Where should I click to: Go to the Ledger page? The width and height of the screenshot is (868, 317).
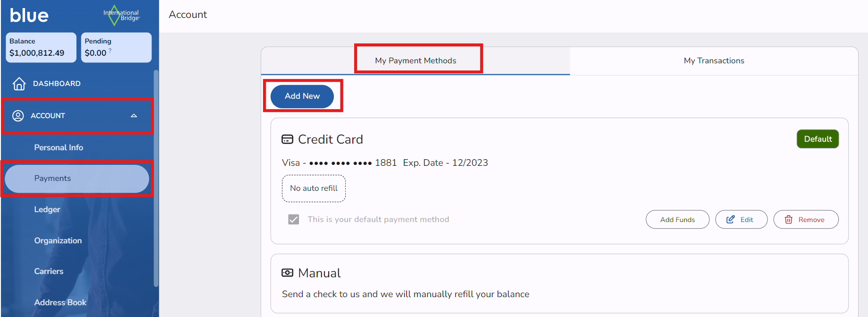tap(47, 209)
